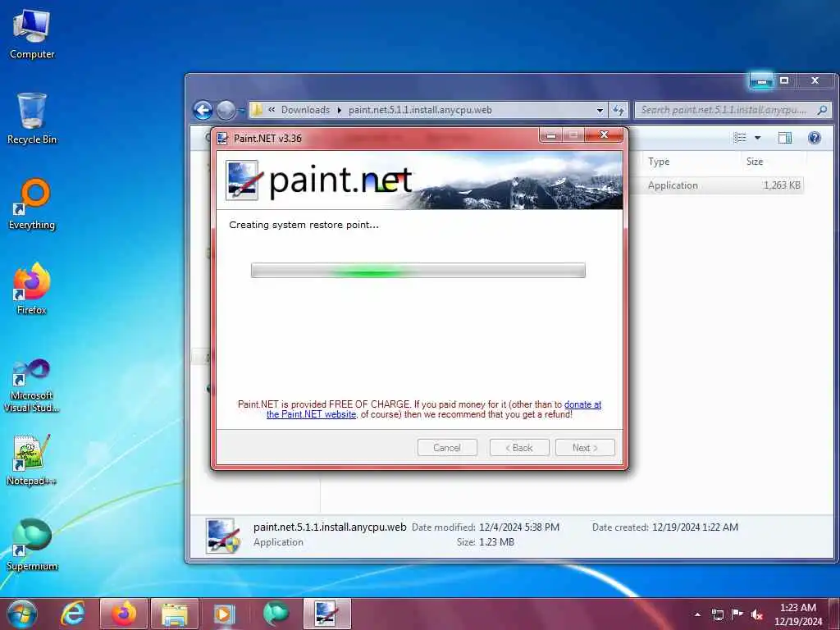The height and width of the screenshot is (630, 840).
Task: Open the view options dropdown arrow
Action: [x=757, y=138]
